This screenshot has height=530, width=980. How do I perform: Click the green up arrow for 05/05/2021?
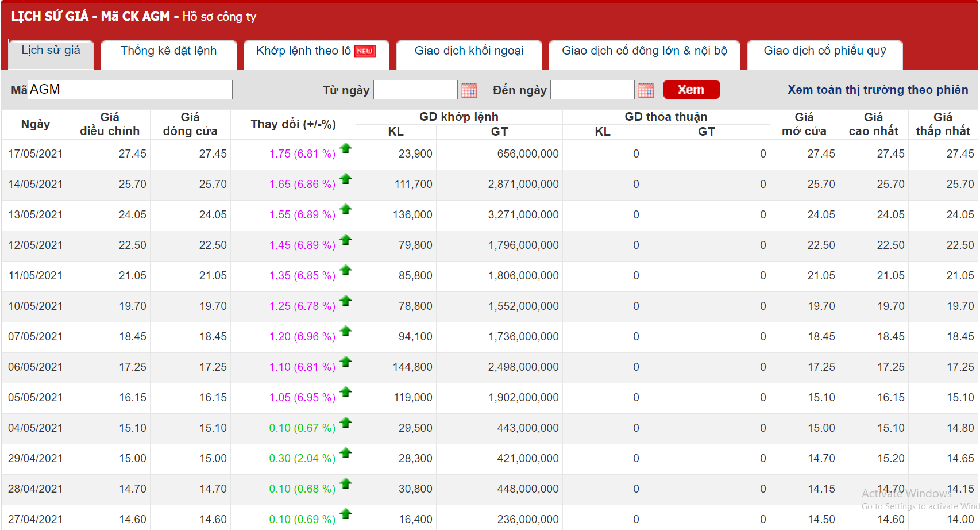tap(345, 392)
